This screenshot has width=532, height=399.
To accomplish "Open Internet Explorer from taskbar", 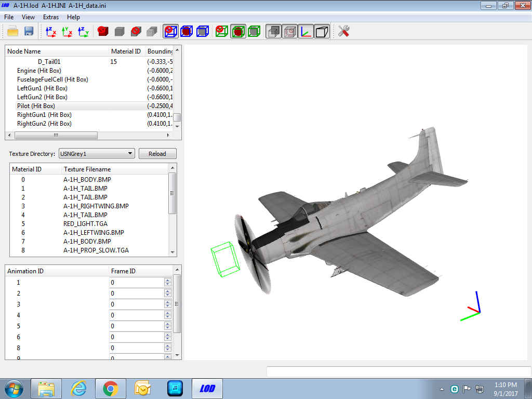I will click(78, 389).
